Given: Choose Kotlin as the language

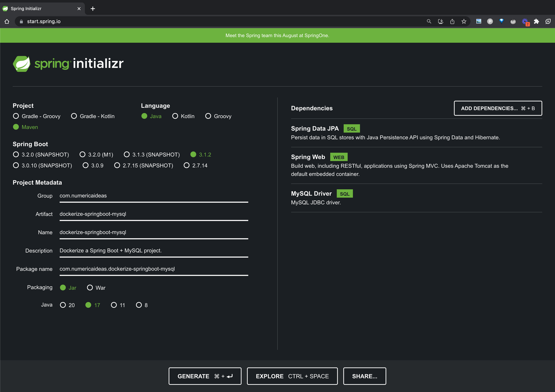Looking at the screenshot, I should click(175, 116).
